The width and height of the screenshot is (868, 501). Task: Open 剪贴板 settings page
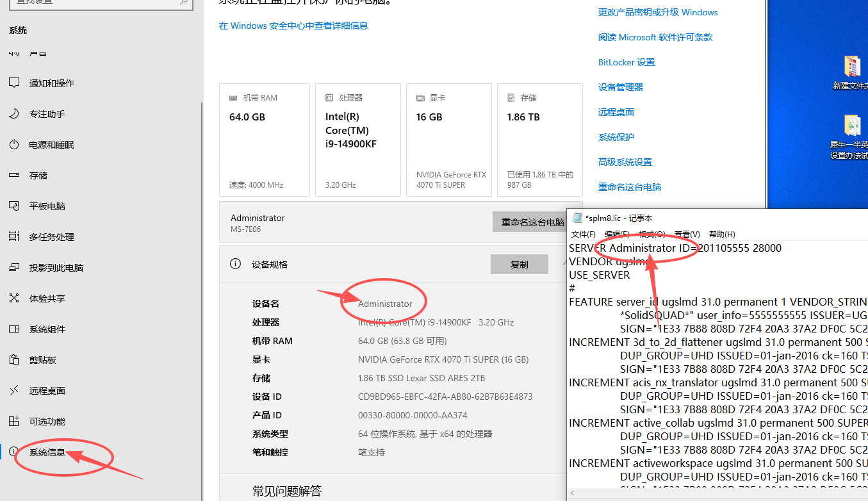click(41, 359)
